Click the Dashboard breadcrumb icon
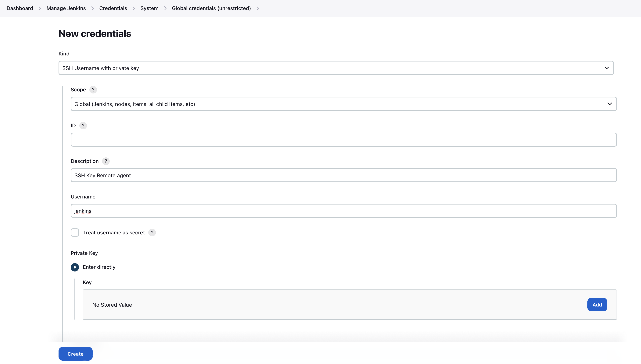This screenshot has width=641, height=364. pos(39,8)
